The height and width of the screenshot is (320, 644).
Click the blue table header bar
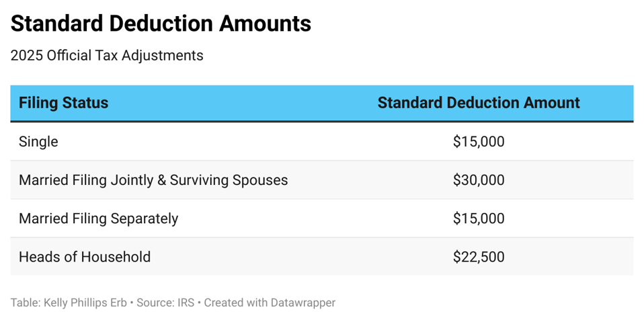click(321, 103)
